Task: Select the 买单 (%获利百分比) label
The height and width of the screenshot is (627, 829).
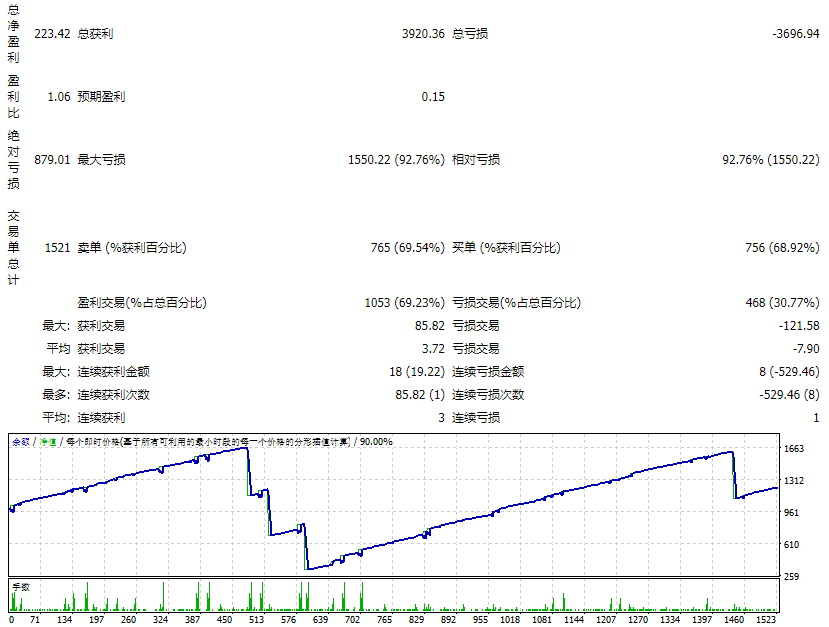Action: pyautogui.click(x=506, y=248)
